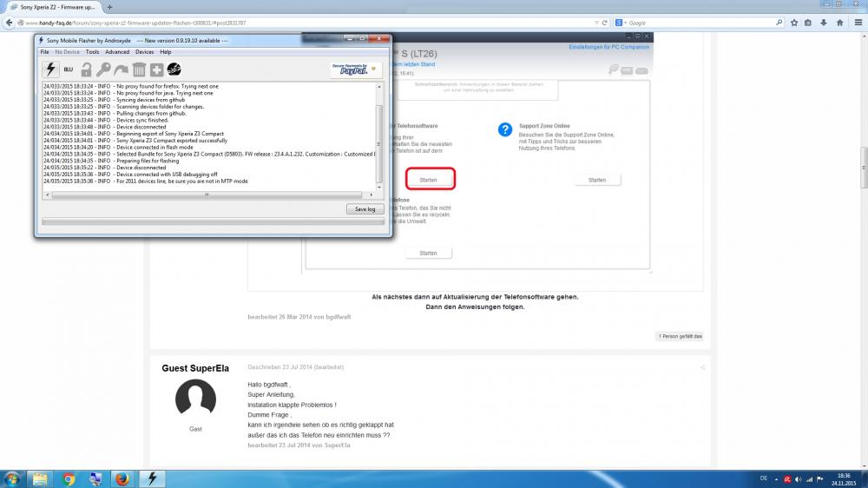
Task: Click the red-highlighted Starten button
Action: tap(429, 180)
